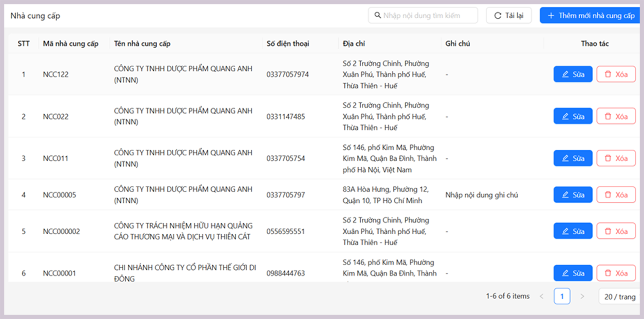Image resolution: width=644 pixels, height=319 pixels.
Task: Delete supplier NCC000002 with Xóa button
Action: pos(616,231)
